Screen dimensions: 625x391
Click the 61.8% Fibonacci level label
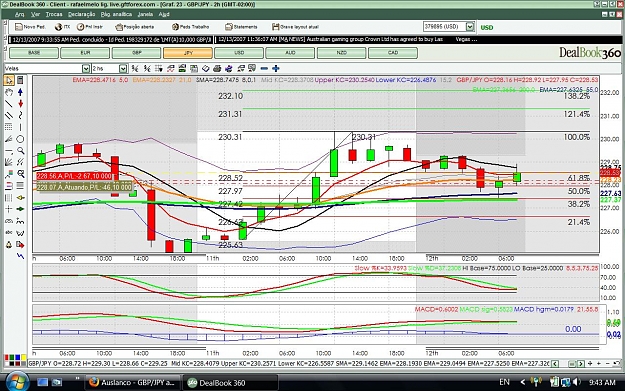[578, 178]
